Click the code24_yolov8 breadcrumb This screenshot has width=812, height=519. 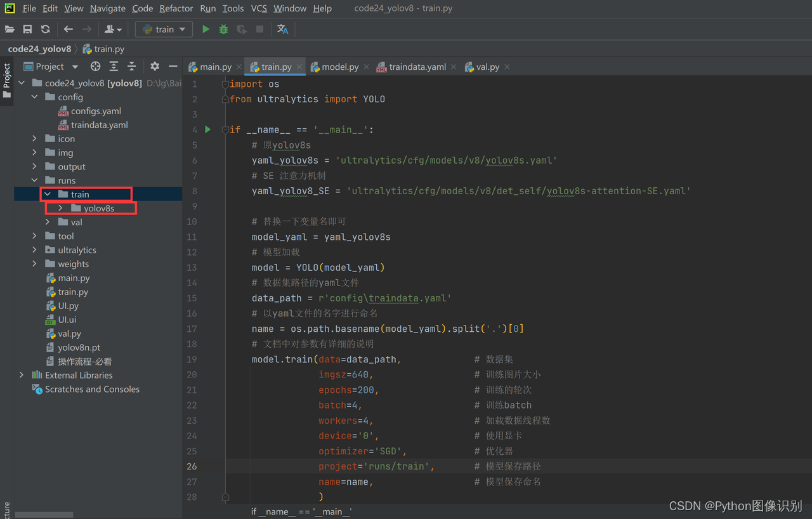[39, 49]
